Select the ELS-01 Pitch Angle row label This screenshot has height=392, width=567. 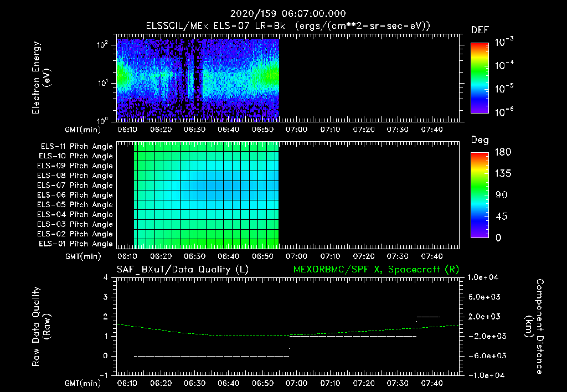tap(76, 244)
